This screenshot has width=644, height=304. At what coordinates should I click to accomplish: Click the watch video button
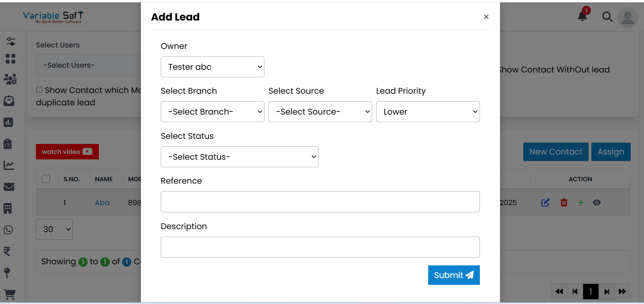[x=67, y=151]
